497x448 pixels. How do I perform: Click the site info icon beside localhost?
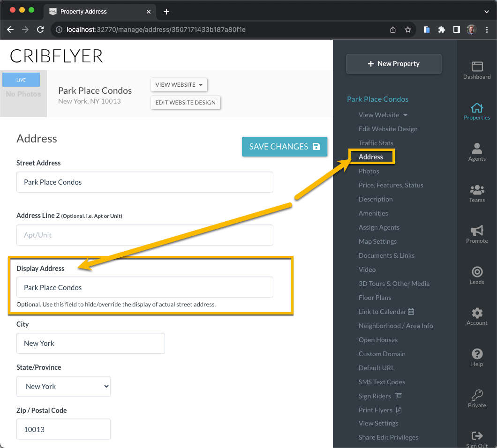click(59, 30)
